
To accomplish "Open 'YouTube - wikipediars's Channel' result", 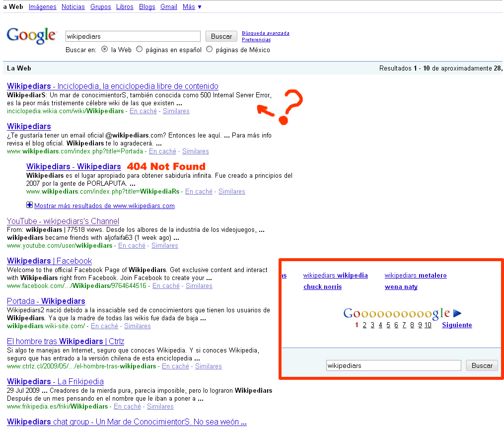I will (x=63, y=221).
